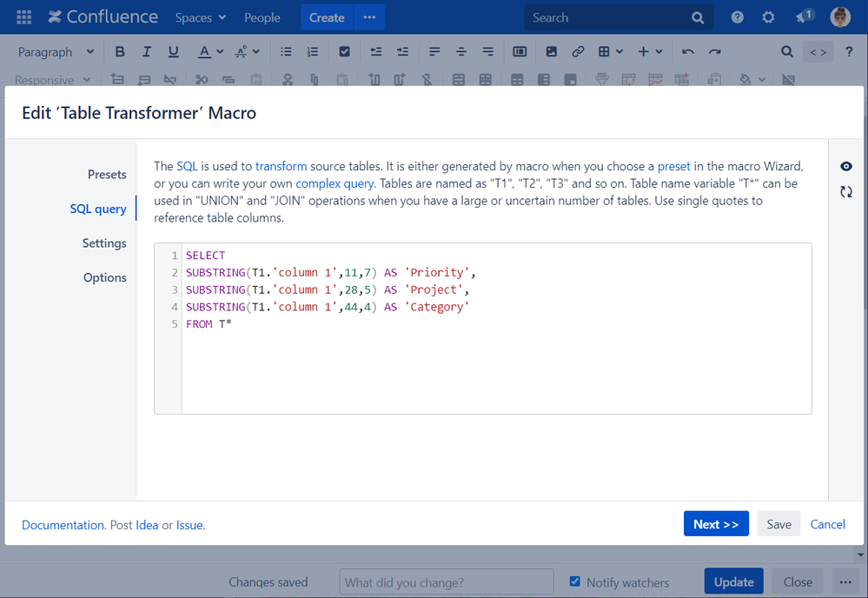Click the 'What did you change?' field
The height and width of the screenshot is (598, 868).
point(446,582)
